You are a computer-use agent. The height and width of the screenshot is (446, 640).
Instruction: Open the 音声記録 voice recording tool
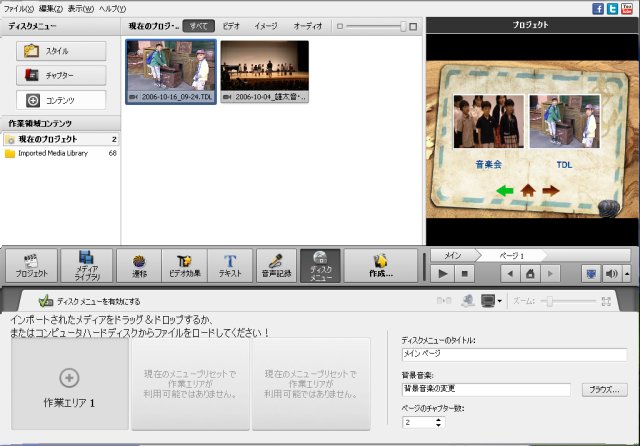[x=279, y=266]
